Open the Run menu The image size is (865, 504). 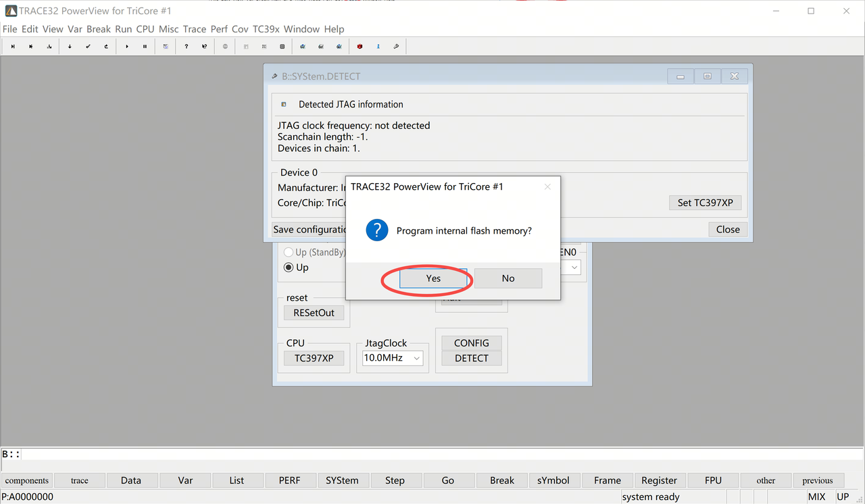[124, 29]
